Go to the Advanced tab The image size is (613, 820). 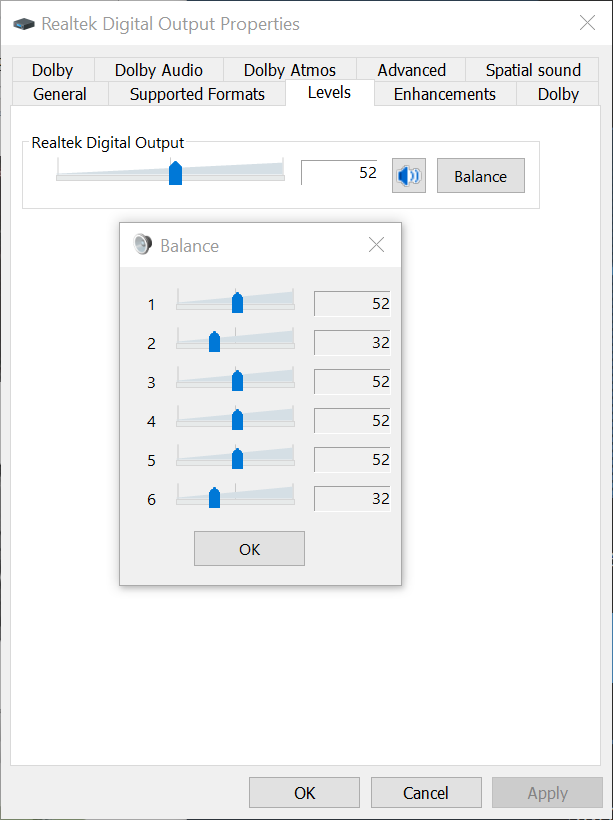click(412, 70)
